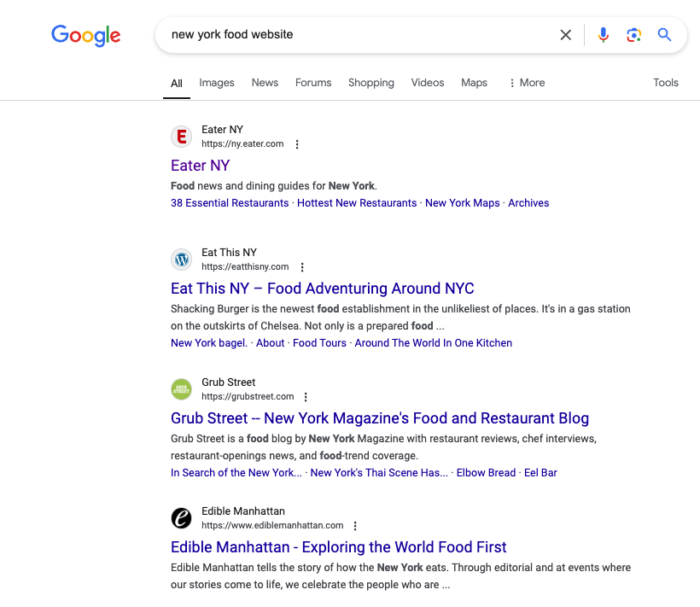Open New York Maps sitelink
This screenshot has height=607, width=700.
click(x=462, y=203)
